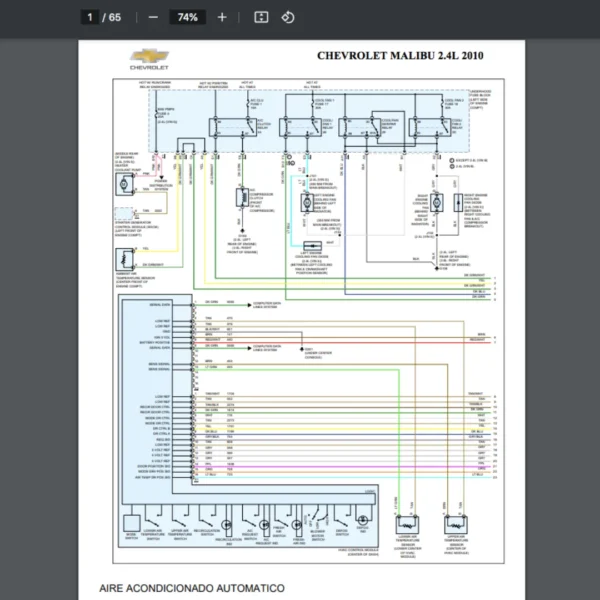Click the AIRE ACONDICIONADO AUTOMATICO heading

click(191, 588)
